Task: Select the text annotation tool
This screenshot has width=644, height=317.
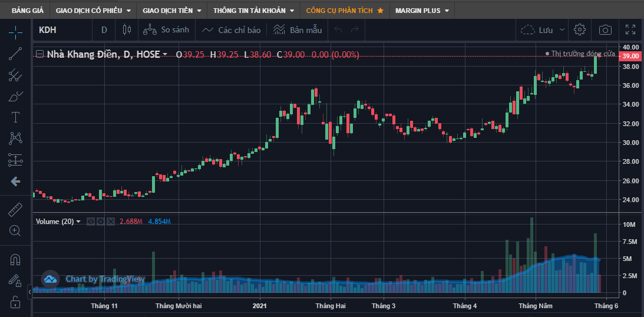Action: pyautogui.click(x=15, y=117)
